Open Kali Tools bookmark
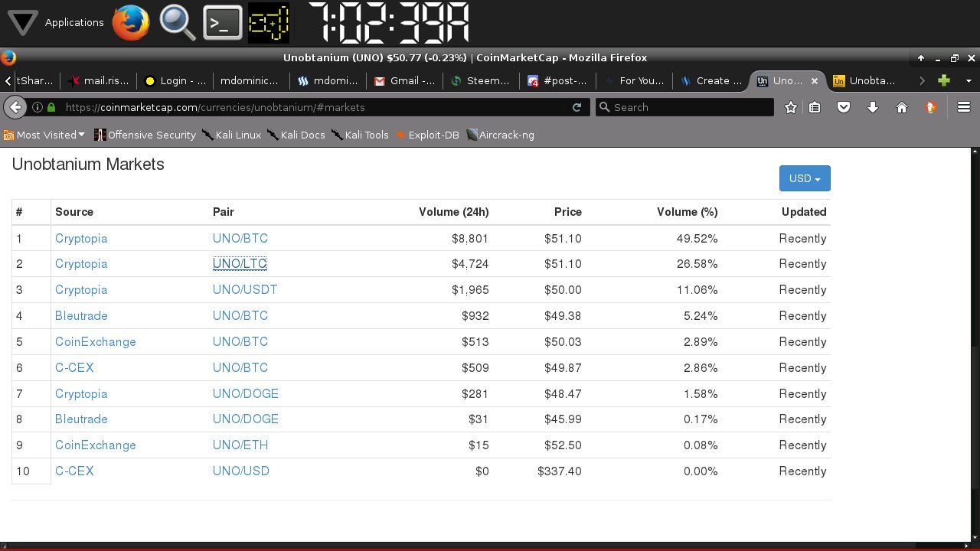 pyautogui.click(x=360, y=135)
